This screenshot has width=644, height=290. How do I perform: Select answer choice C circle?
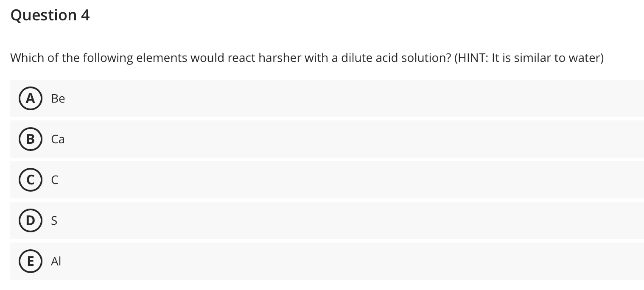click(x=30, y=180)
